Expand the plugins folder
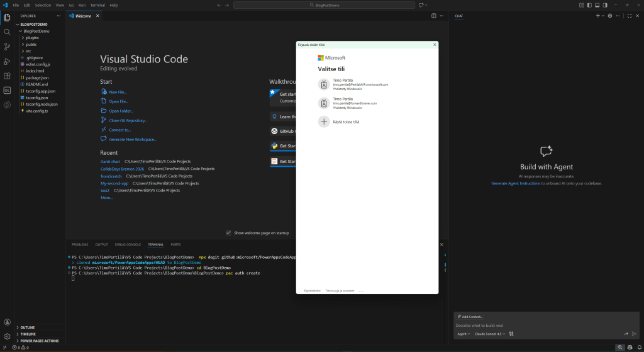The height and width of the screenshot is (352, 644). coord(33,38)
